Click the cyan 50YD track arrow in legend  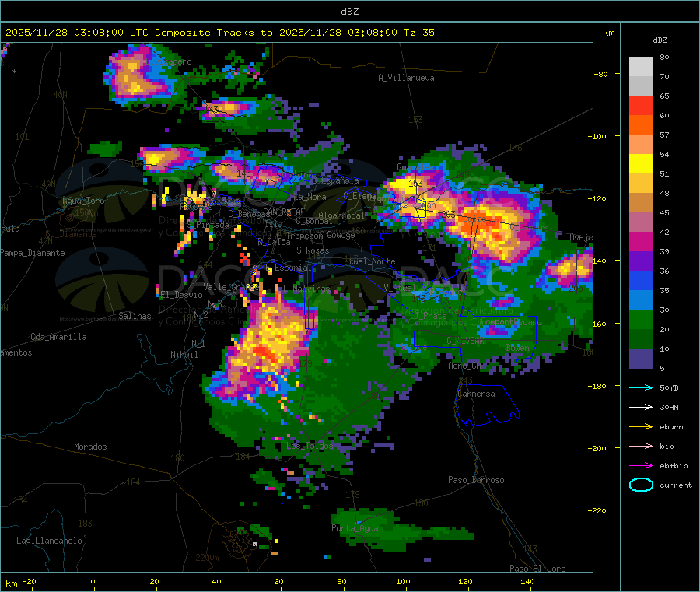pos(641,387)
